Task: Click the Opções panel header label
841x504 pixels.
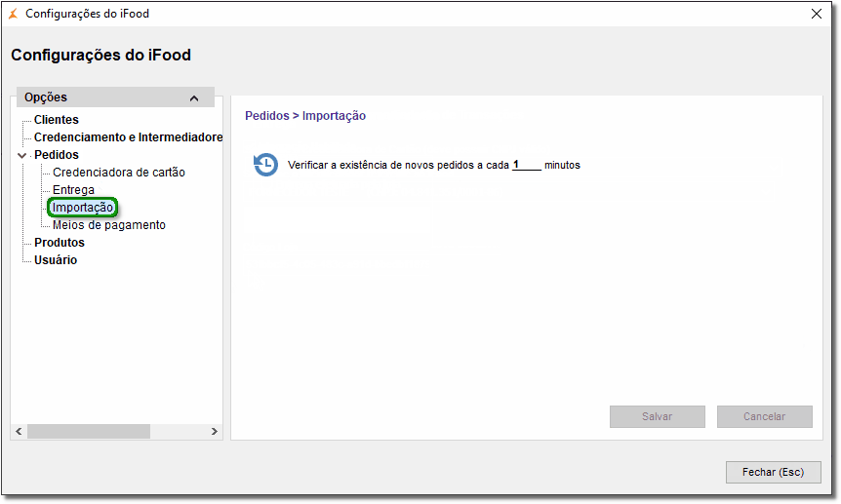Action: tap(46, 97)
